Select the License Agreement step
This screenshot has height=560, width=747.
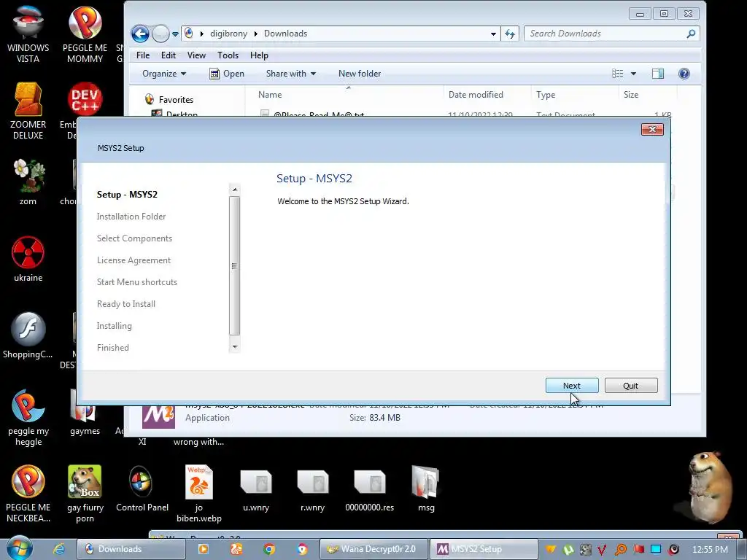coord(134,260)
